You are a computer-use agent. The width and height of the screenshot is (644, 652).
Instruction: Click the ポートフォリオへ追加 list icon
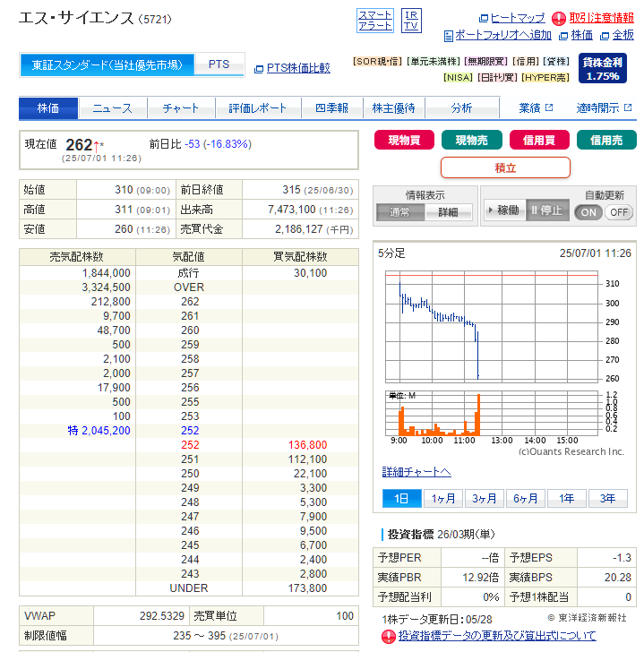pyautogui.click(x=448, y=36)
